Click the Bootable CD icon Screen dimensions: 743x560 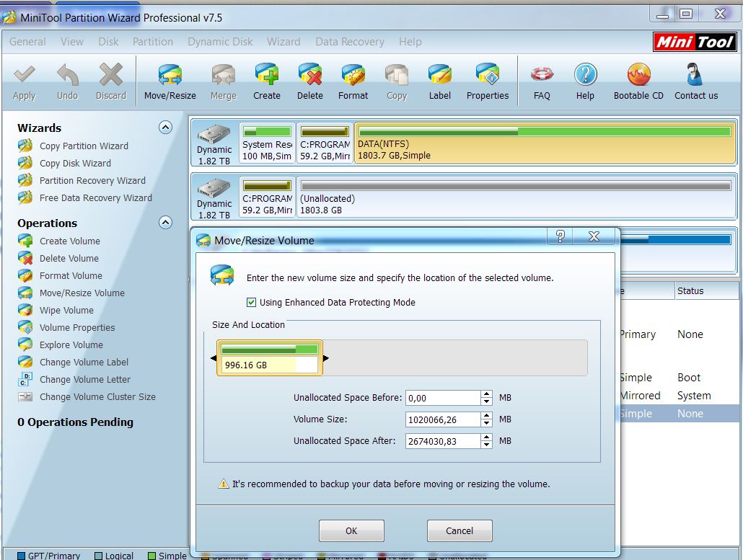638,74
